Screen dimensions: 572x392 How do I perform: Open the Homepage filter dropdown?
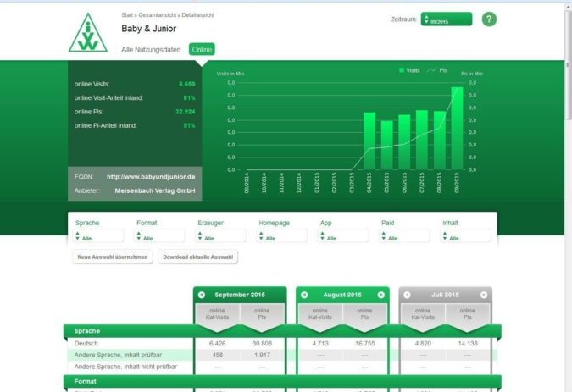[x=282, y=236]
